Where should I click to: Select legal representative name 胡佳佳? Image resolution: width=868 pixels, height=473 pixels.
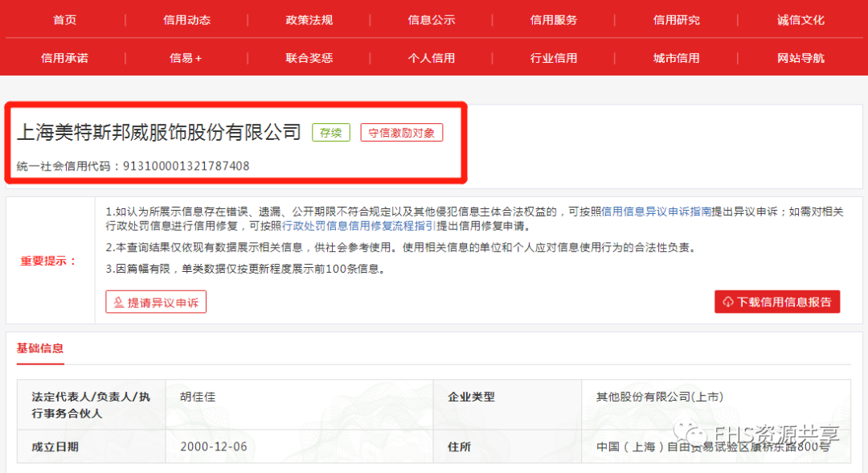pyautogui.click(x=198, y=397)
